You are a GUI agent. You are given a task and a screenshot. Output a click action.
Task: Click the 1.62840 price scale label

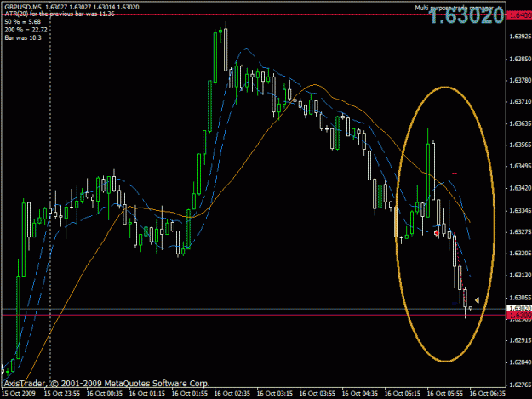pos(520,362)
